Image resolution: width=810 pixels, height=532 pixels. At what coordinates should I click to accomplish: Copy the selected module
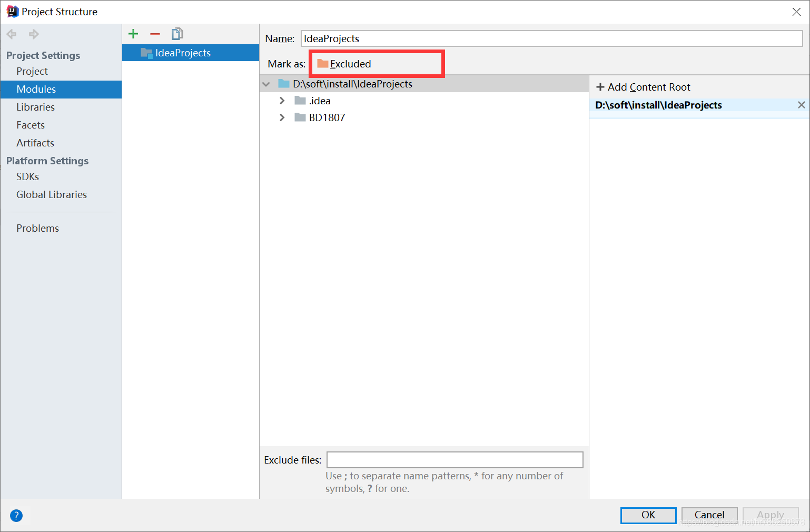(177, 34)
